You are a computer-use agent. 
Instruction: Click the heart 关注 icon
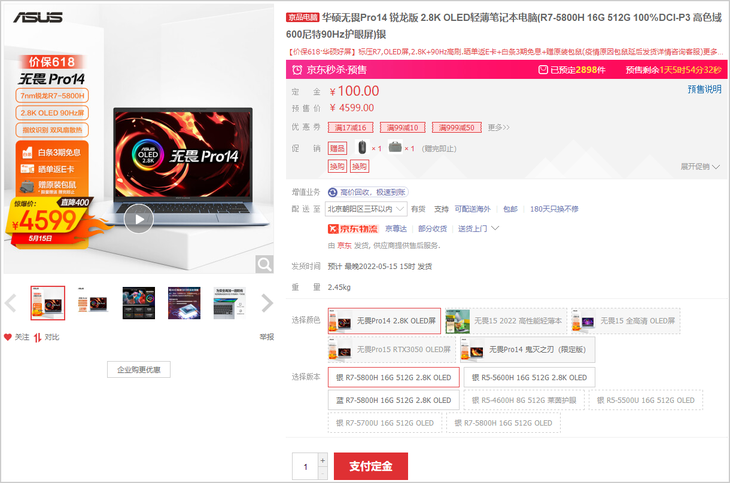coord(9,337)
